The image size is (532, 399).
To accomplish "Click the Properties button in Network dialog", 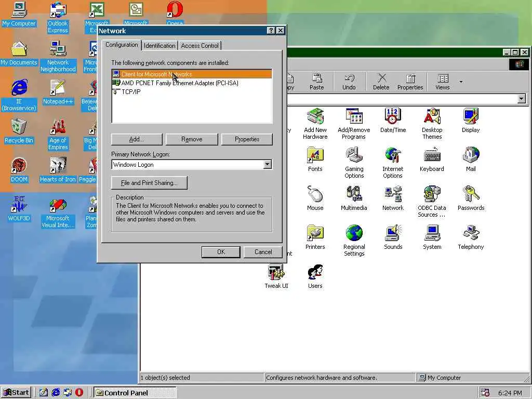I will pyautogui.click(x=247, y=139).
